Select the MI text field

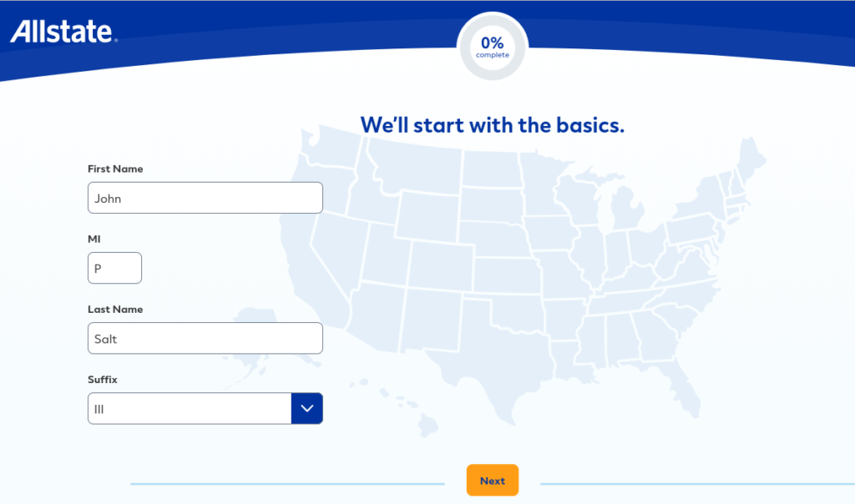coord(114,268)
